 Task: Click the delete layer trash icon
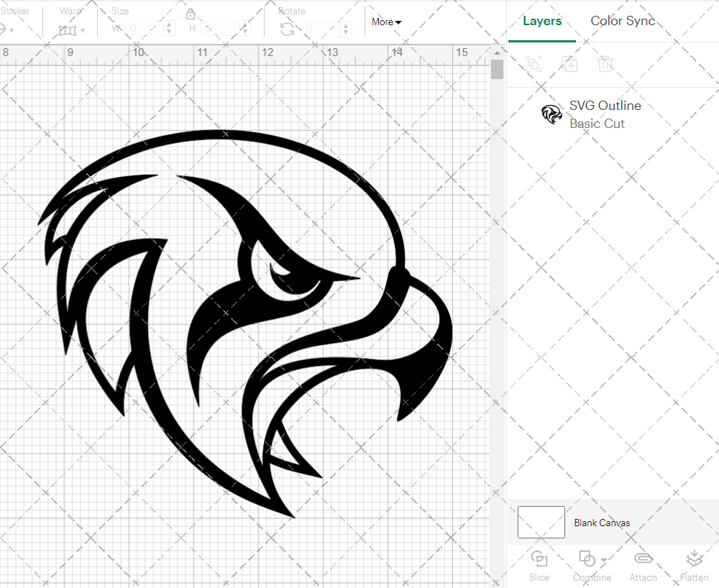[606, 64]
